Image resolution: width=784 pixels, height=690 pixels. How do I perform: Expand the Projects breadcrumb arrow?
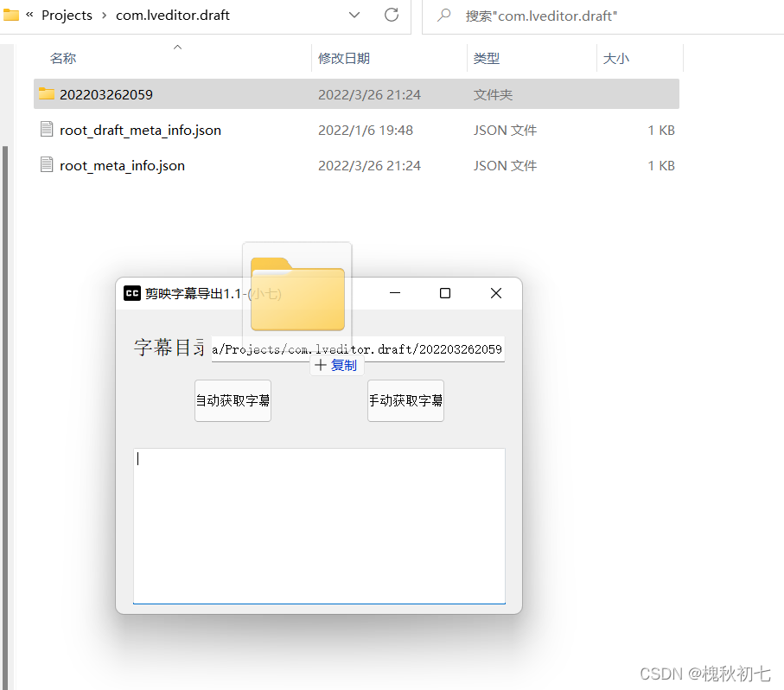click(x=104, y=16)
